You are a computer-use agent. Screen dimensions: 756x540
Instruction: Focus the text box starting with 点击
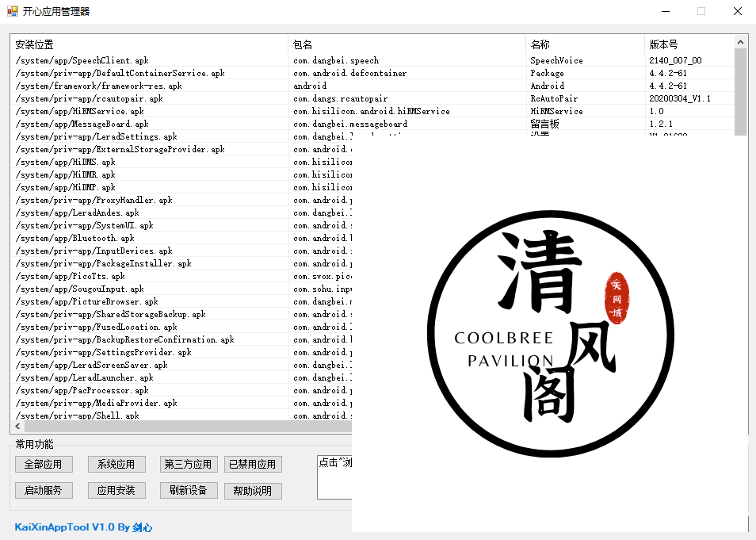pos(334,477)
